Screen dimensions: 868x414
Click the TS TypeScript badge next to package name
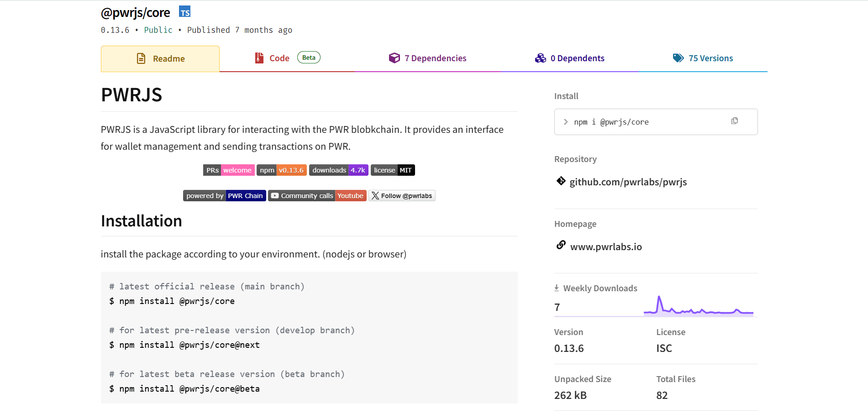coord(184,12)
